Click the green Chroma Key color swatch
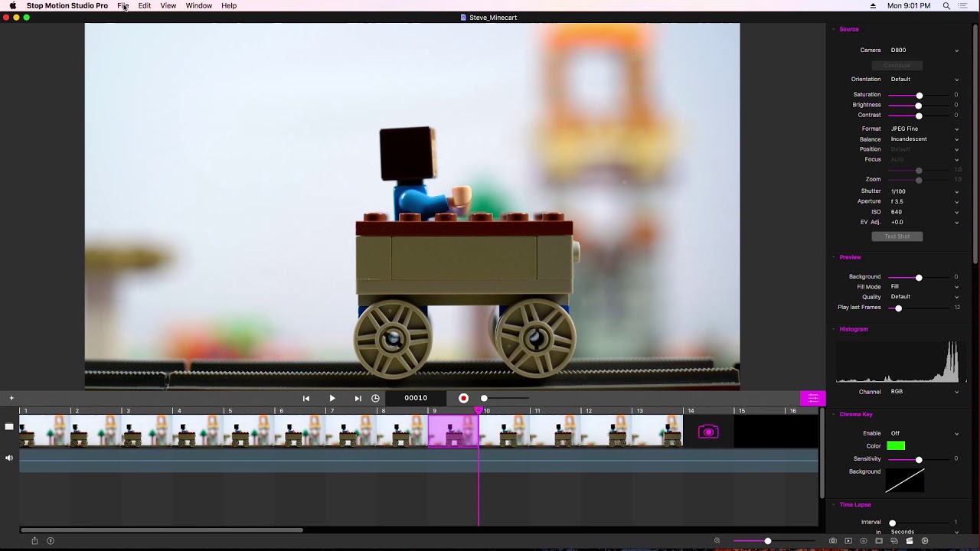 point(896,446)
